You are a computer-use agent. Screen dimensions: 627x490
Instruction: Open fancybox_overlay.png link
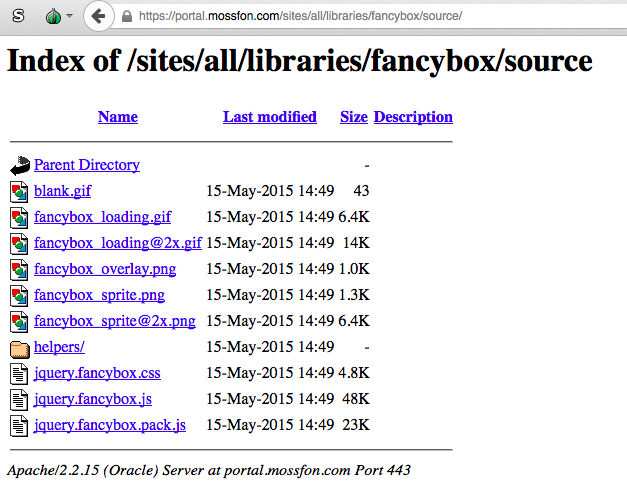coord(105,269)
